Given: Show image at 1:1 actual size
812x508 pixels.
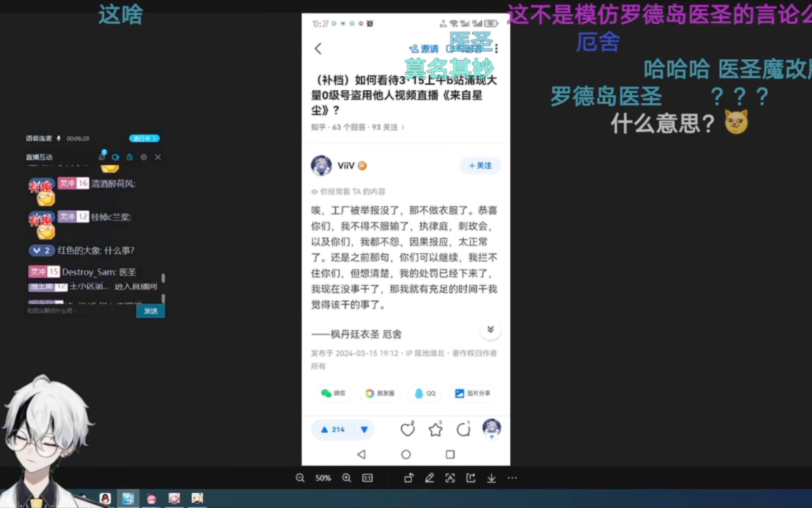Looking at the screenshot, I should pyautogui.click(x=367, y=478).
